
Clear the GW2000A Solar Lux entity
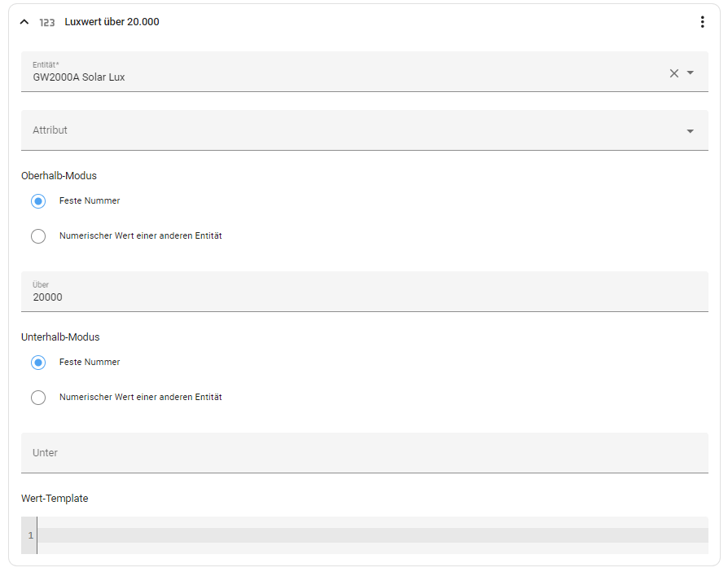click(x=673, y=73)
